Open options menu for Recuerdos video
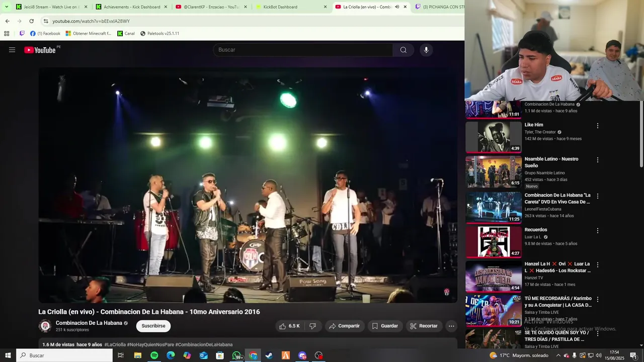This screenshot has height=362, width=644. click(598, 230)
